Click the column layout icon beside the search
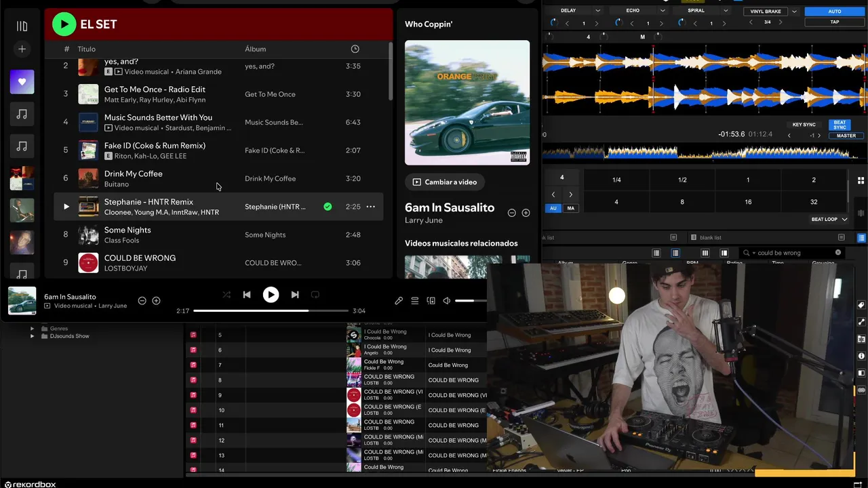Viewport: 868px width, 488px height. 705,253
